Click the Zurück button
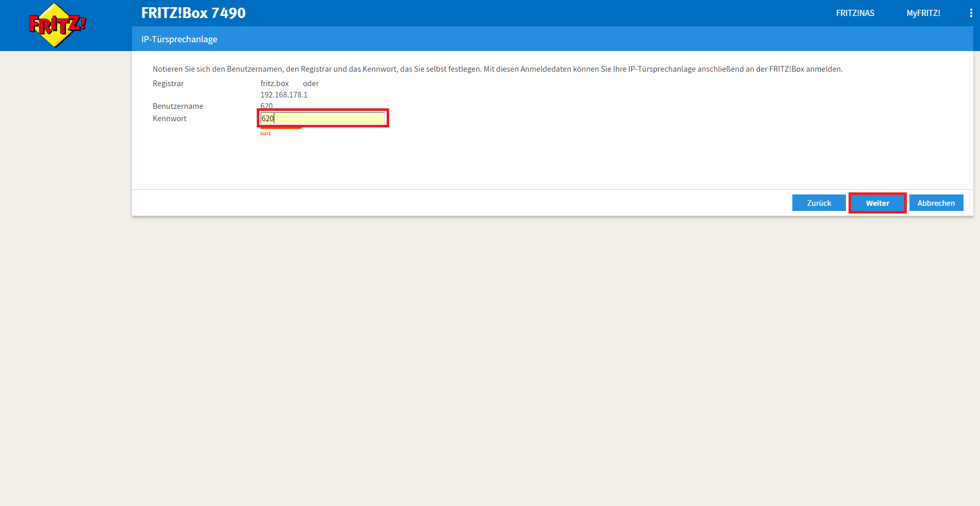980x506 pixels. 819,203
